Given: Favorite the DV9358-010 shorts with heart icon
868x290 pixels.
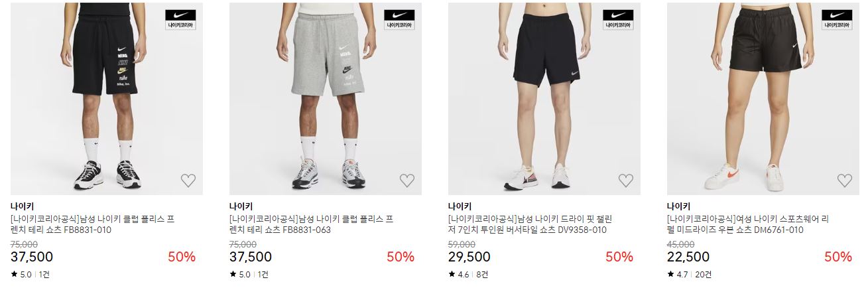Looking at the screenshot, I should pos(626,180).
